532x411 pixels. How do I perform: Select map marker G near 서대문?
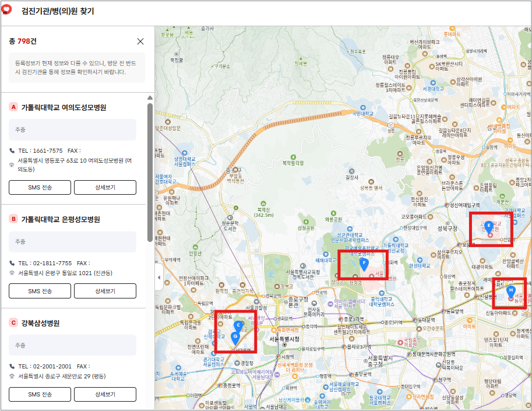tap(235, 337)
